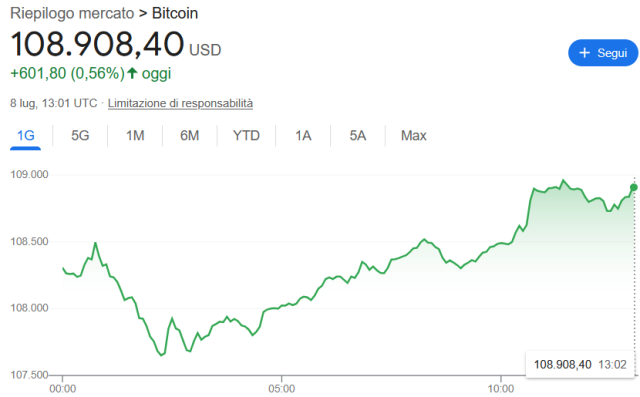This screenshot has width=640, height=397.
Task: Select the 1A time range tab
Action: pos(303,135)
